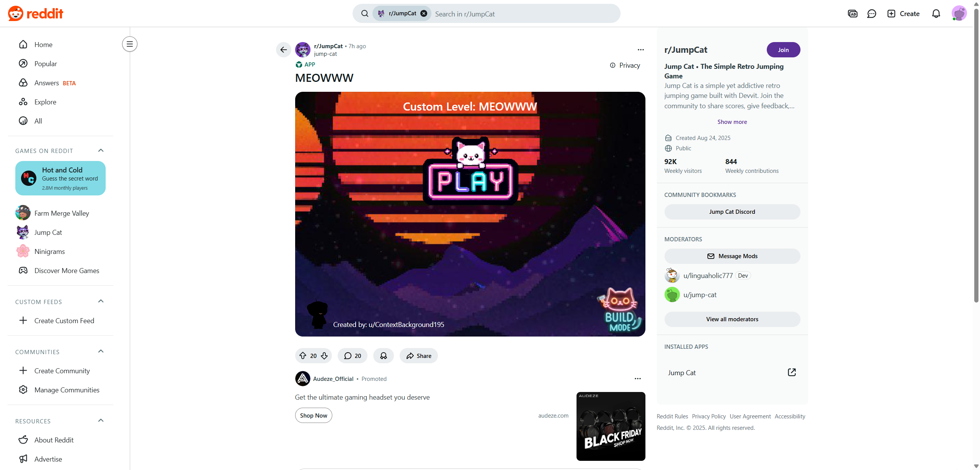Screen dimensions: 980x470
Task: Open the external link for Jump Cat app
Action: [x=792, y=372]
